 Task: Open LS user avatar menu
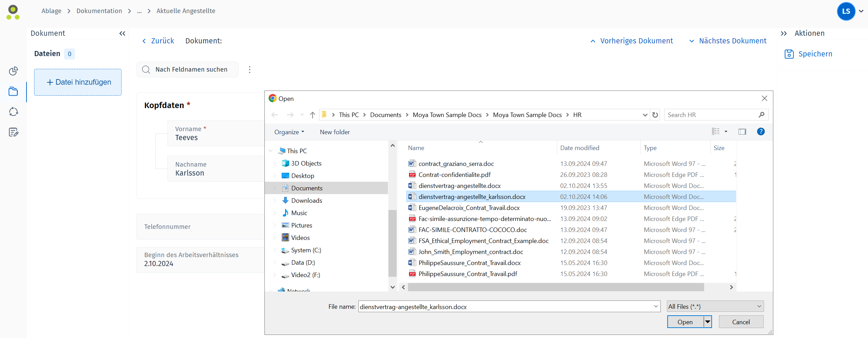click(846, 11)
